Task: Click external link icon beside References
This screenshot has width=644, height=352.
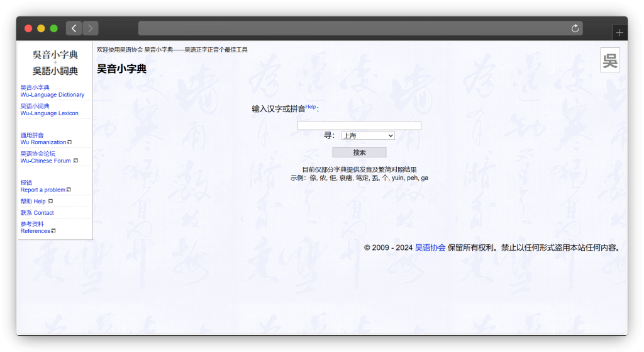Action: [x=53, y=231]
